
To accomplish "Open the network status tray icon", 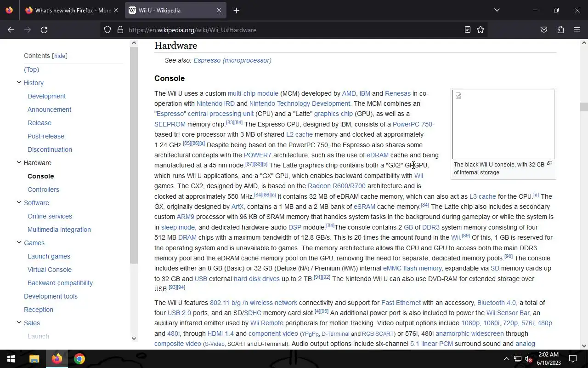I will [518, 359].
